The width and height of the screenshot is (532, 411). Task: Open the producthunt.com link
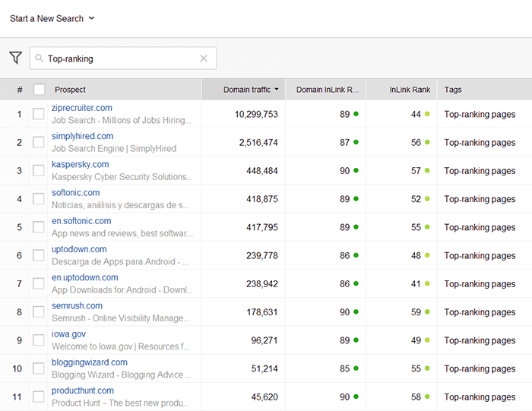pos(83,390)
